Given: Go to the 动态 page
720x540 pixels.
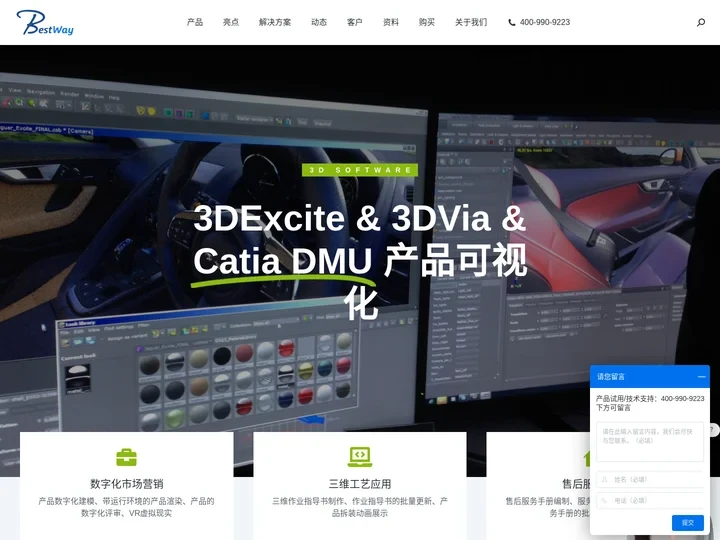Looking at the screenshot, I should [319, 22].
